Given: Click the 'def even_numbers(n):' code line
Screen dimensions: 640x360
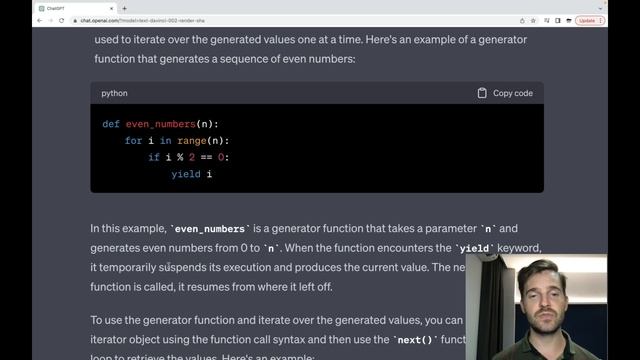Looking at the screenshot, I should point(160,124).
